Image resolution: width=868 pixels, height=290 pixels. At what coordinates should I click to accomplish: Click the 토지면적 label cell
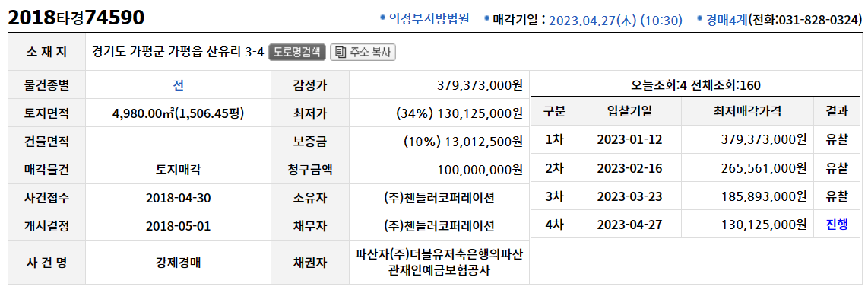[x=46, y=113]
